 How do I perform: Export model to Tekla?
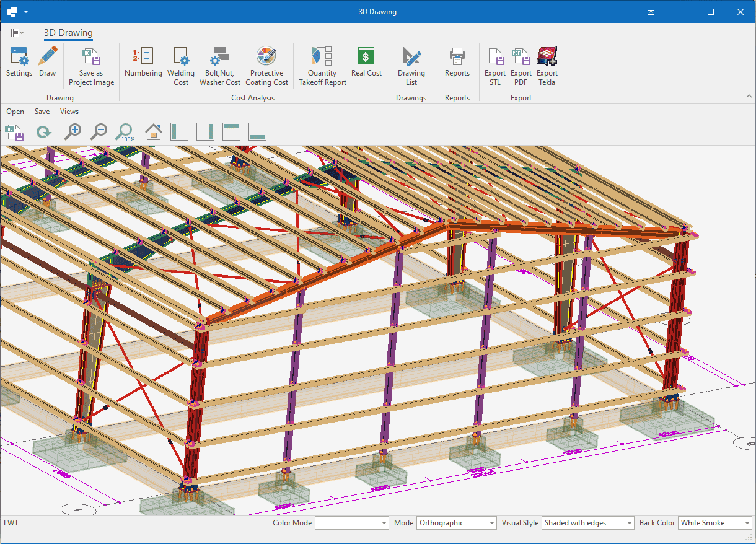click(x=547, y=66)
